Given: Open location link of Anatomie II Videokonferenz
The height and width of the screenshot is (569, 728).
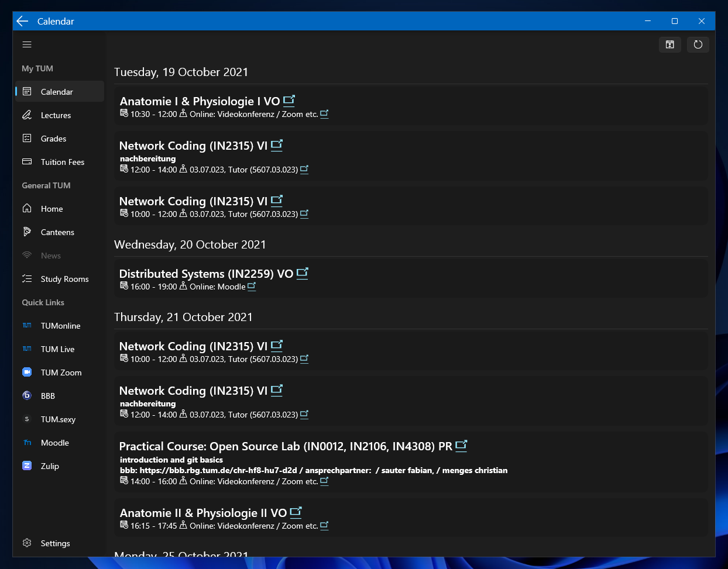Looking at the screenshot, I should point(324,526).
